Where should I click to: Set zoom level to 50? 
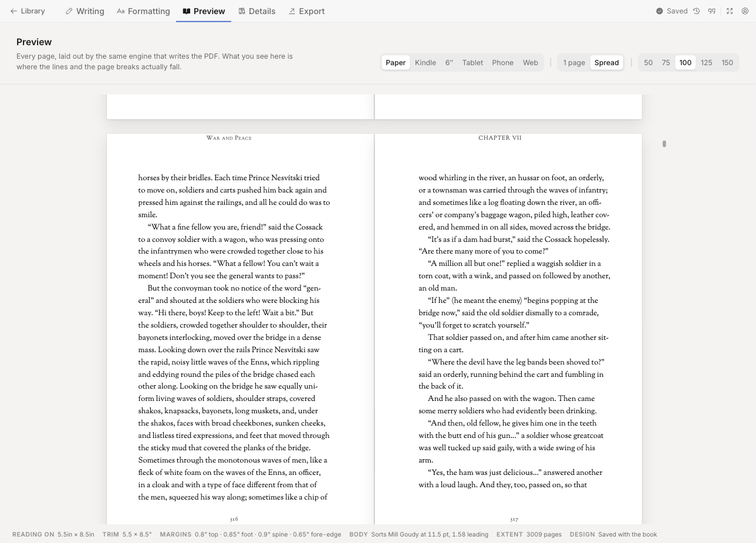point(648,63)
